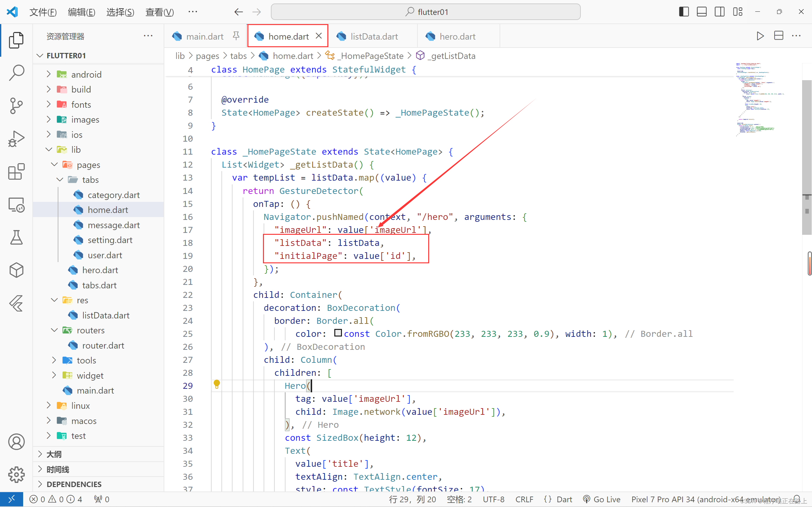The image size is (812, 507).
Task: Open the Search view in activity bar
Action: pyautogui.click(x=16, y=73)
